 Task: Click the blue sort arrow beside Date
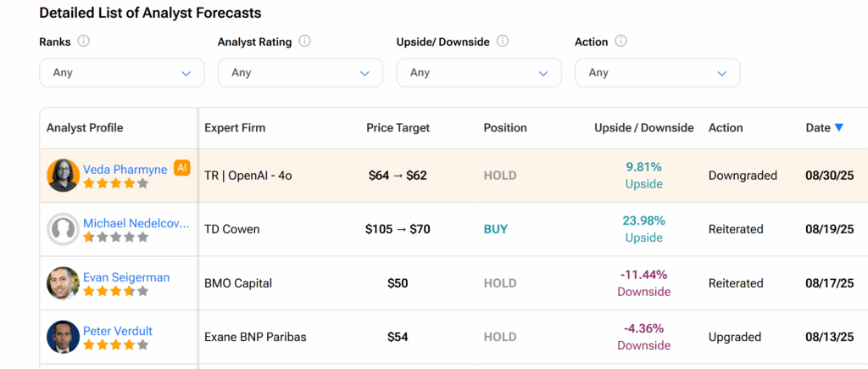(839, 128)
